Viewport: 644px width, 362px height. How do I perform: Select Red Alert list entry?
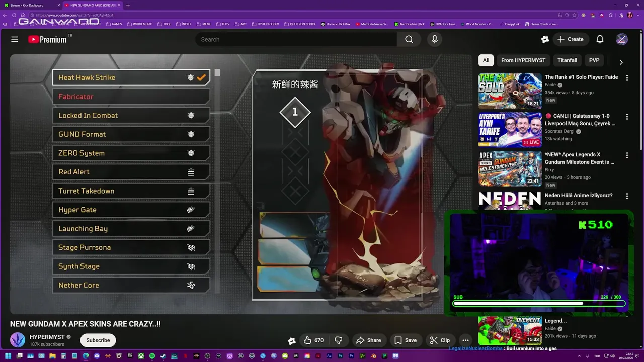coord(131,172)
